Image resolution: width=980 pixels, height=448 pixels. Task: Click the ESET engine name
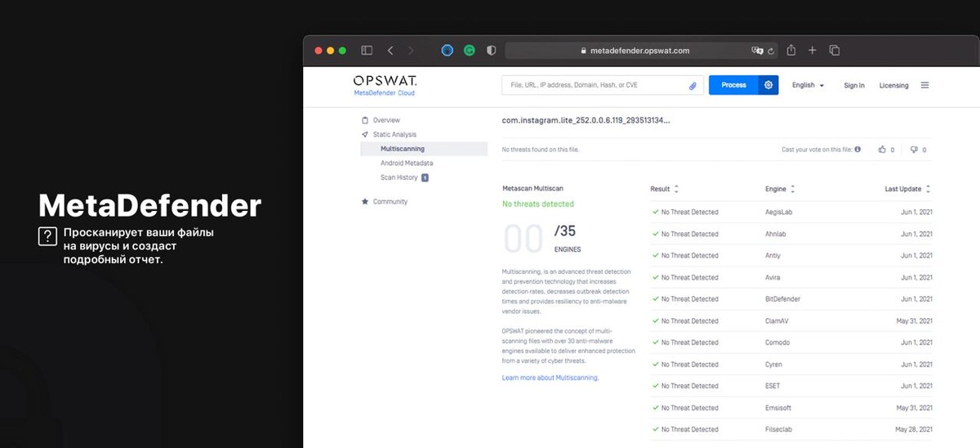pyautogui.click(x=773, y=386)
